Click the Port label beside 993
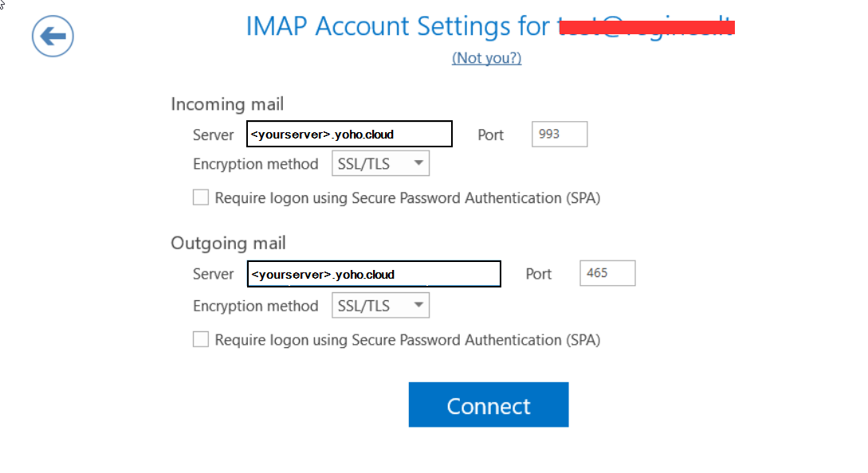The height and width of the screenshot is (473, 868). tap(490, 135)
